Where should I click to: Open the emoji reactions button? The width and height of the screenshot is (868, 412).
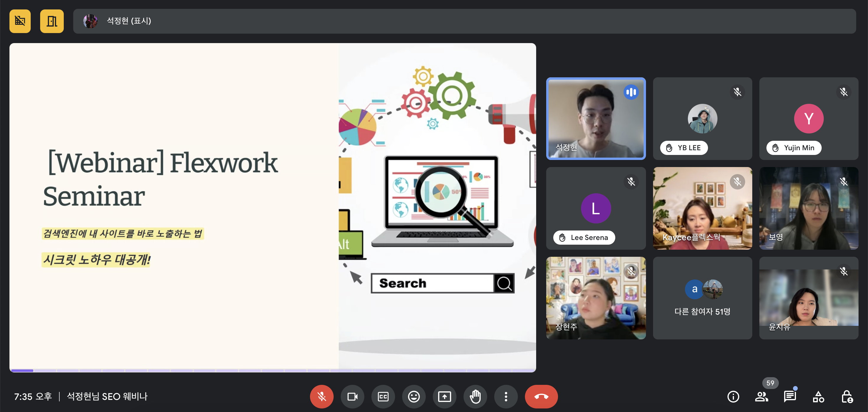click(414, 396)
